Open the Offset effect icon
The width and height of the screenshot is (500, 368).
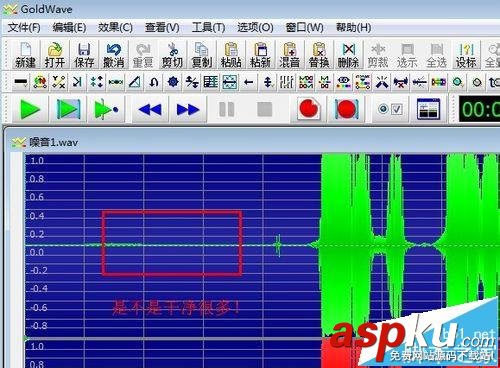coord(192,82)
